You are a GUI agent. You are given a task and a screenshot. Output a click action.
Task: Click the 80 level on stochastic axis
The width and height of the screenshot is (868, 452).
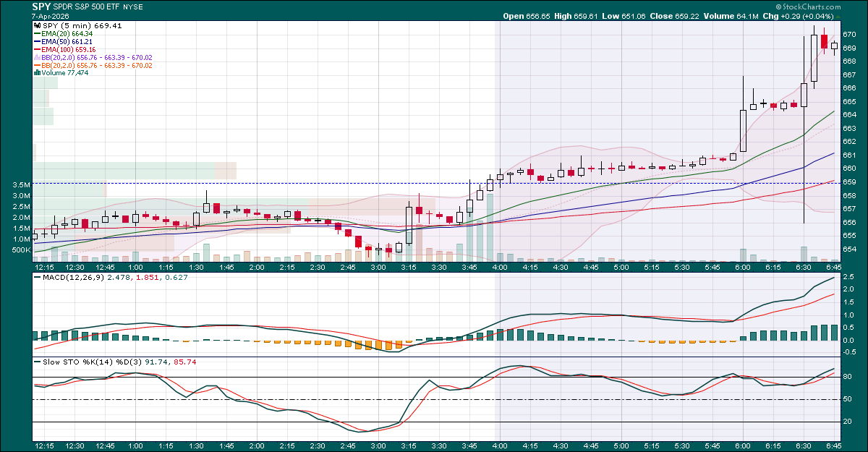tap(847, 378)
